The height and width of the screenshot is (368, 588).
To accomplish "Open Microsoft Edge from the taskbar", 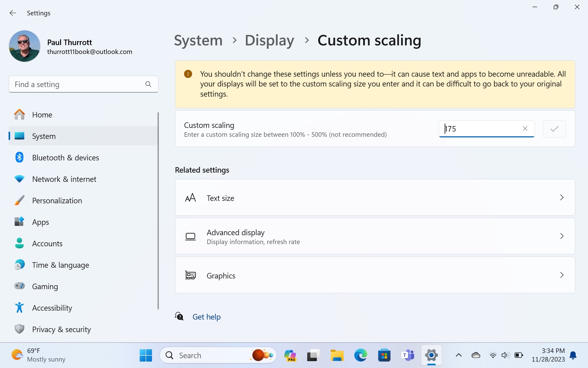I will point(360,355).
